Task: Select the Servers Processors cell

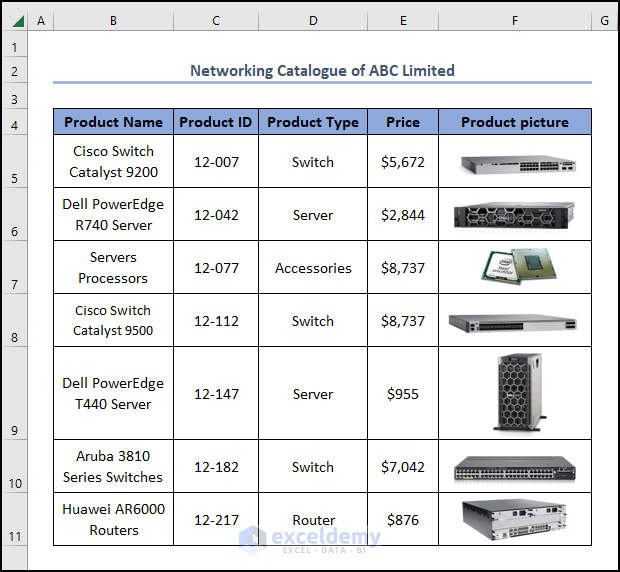Action: pos(113,267)
